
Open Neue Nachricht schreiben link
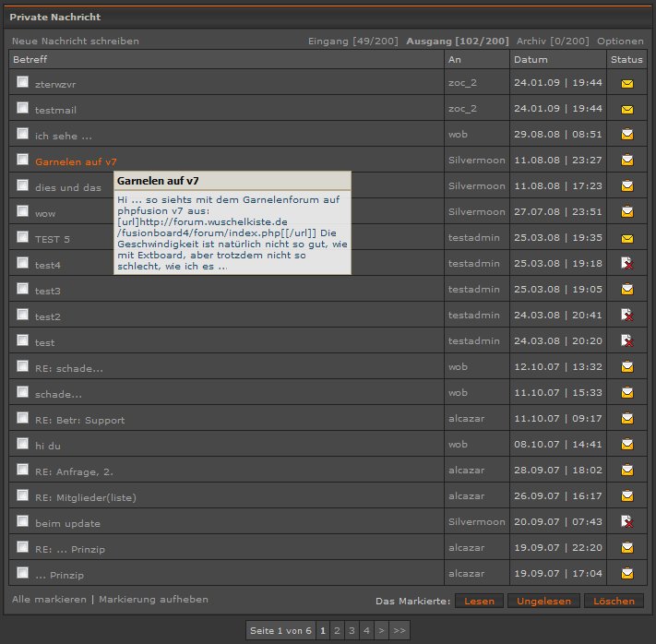76,42
